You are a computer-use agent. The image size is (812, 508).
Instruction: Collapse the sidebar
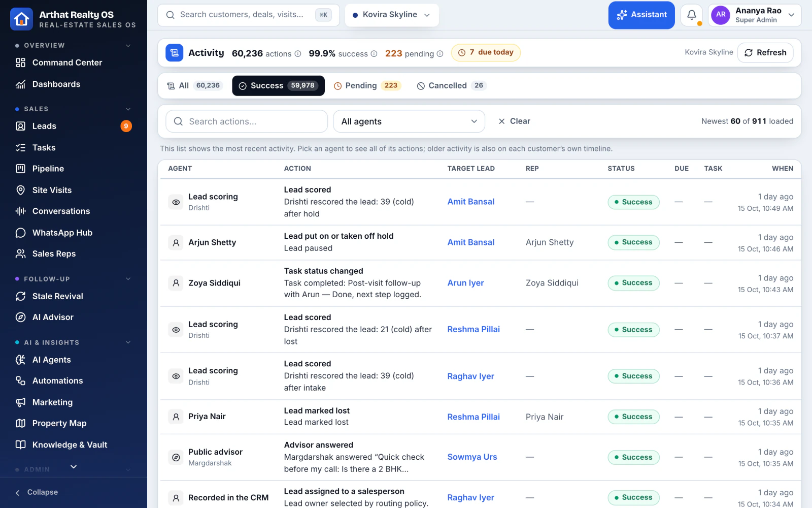tap(37, 492)
